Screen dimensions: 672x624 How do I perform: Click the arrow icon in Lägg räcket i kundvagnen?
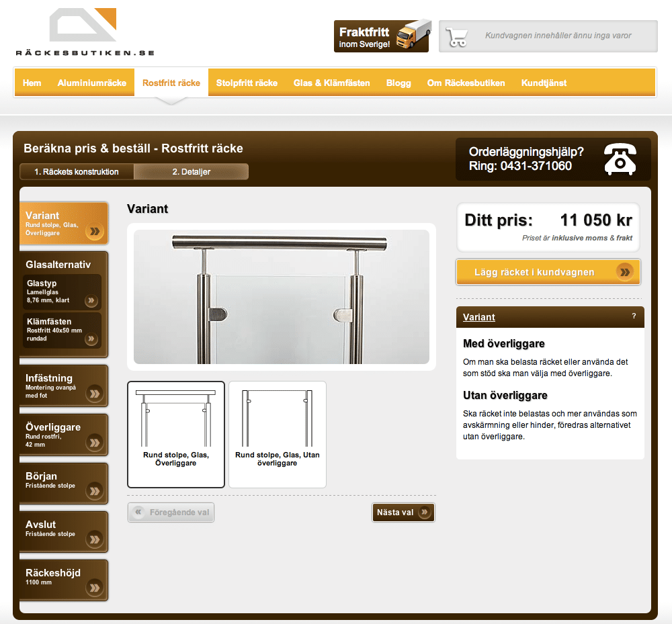[625, 272]
